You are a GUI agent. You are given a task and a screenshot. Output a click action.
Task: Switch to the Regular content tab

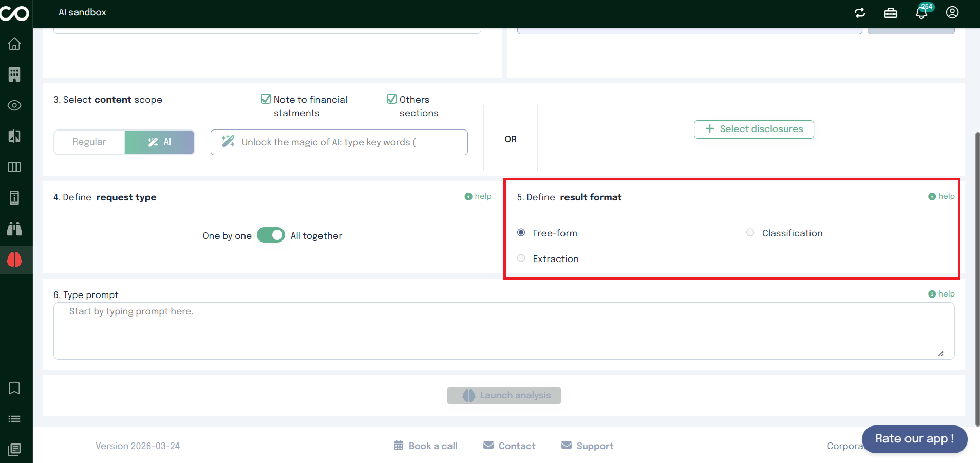[89, 142]
